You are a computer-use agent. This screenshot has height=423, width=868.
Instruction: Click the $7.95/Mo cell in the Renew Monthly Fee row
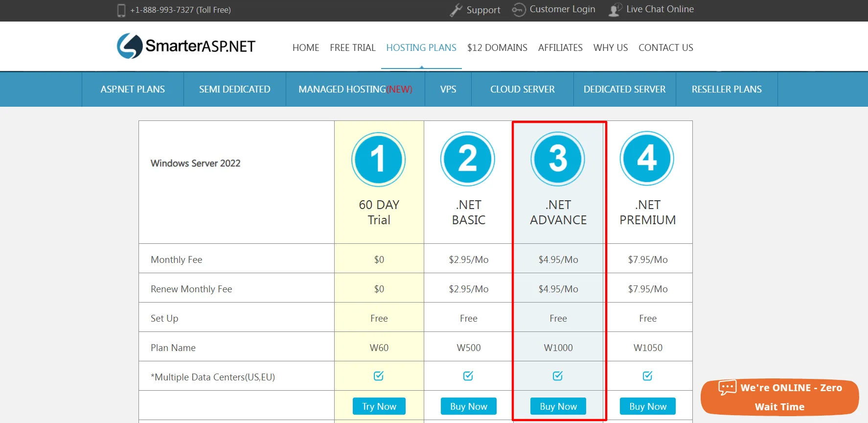click(648, 289)
